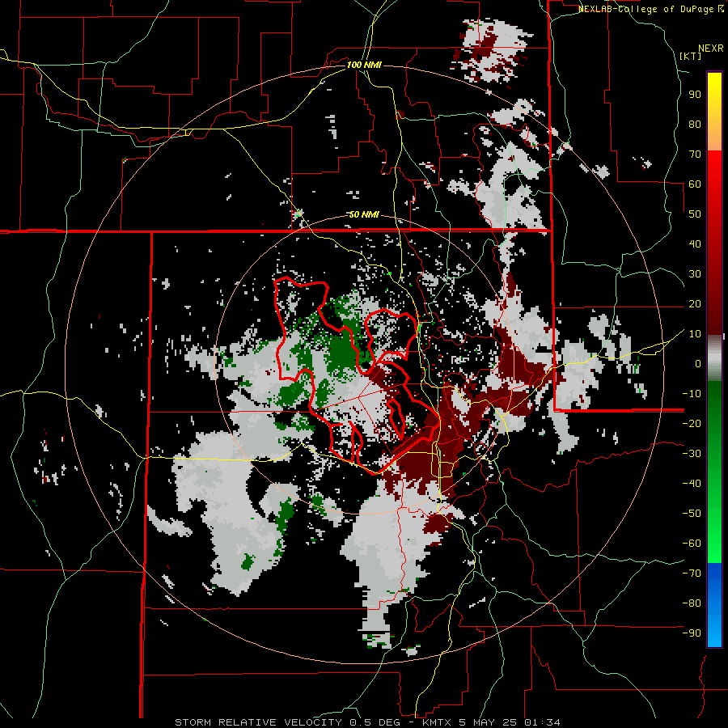Click the -40 value on velocity scale
This screenshot has width=728, height=728.
692,484
